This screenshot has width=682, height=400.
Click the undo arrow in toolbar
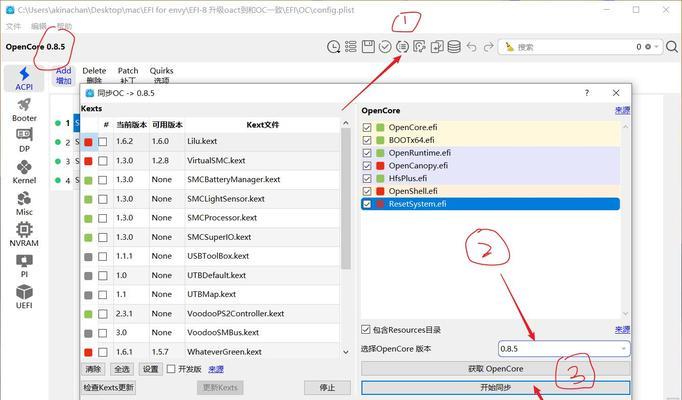[471, 47]
